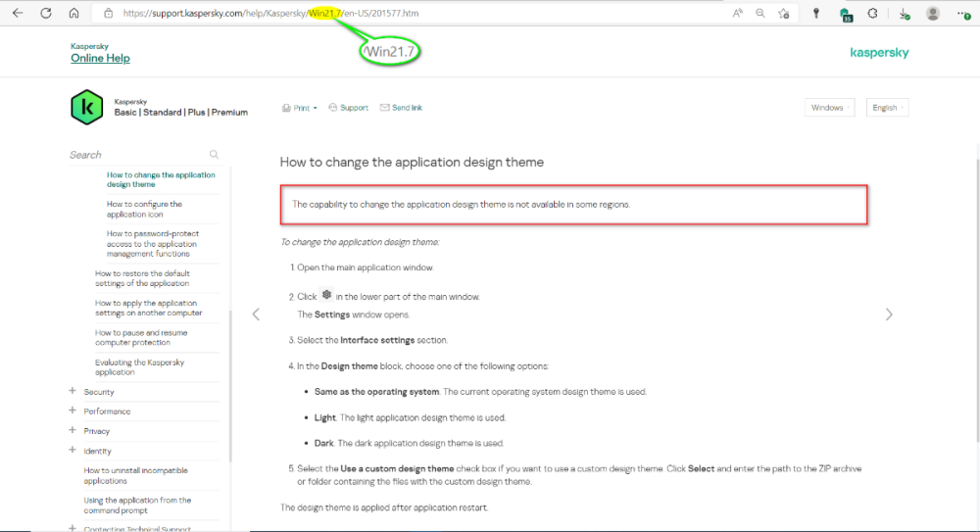Open 'How to restore the default settings' topic
The width and height of the screenshot is (980, 532).
pyautogui.click(x=142, y=278)
